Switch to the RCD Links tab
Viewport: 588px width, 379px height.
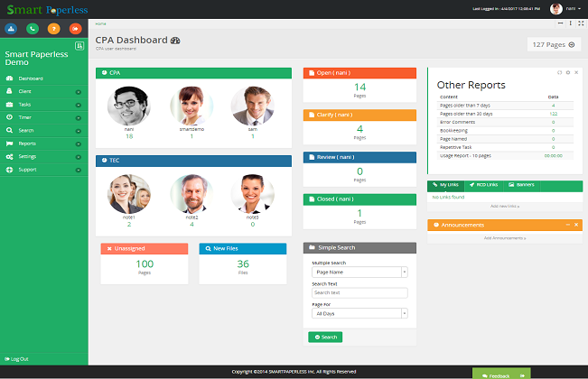click(x=483, y=185)
